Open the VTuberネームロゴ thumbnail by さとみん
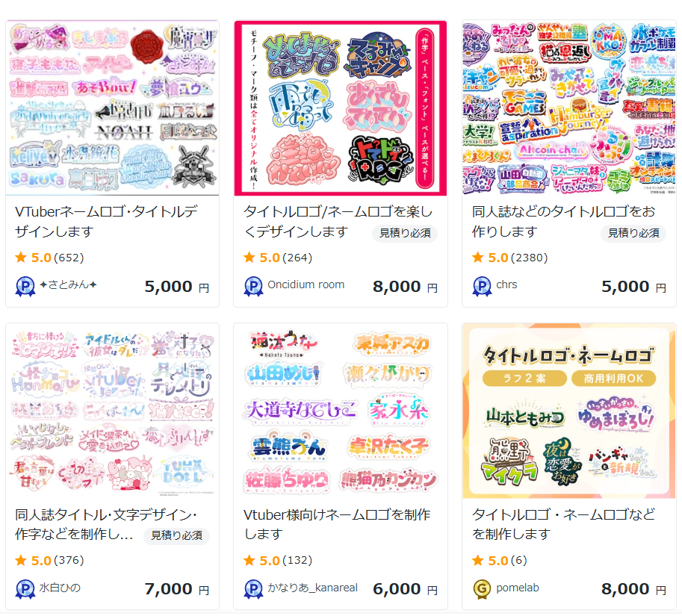 112,108
